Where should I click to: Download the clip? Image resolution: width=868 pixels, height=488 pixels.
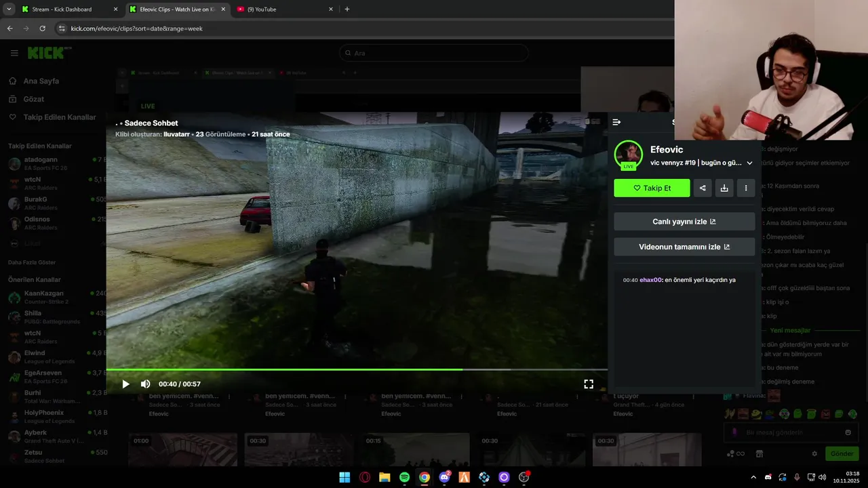click(x=724, y=188)
